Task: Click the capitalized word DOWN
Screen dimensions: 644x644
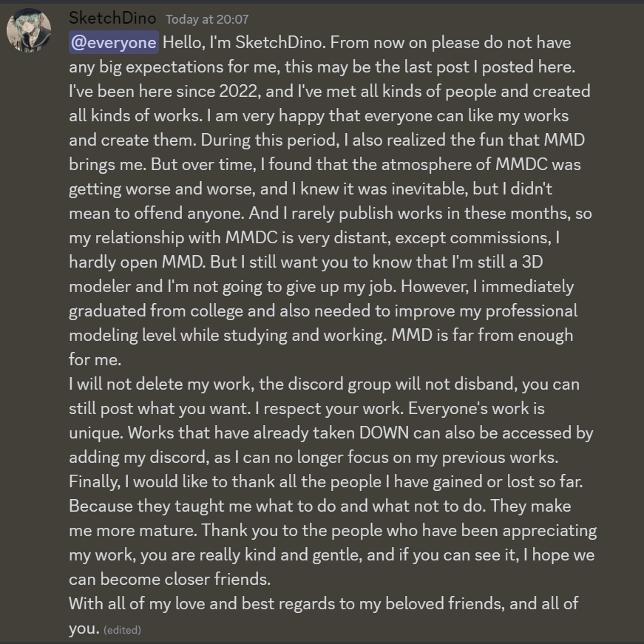Action: coord(384,433)
